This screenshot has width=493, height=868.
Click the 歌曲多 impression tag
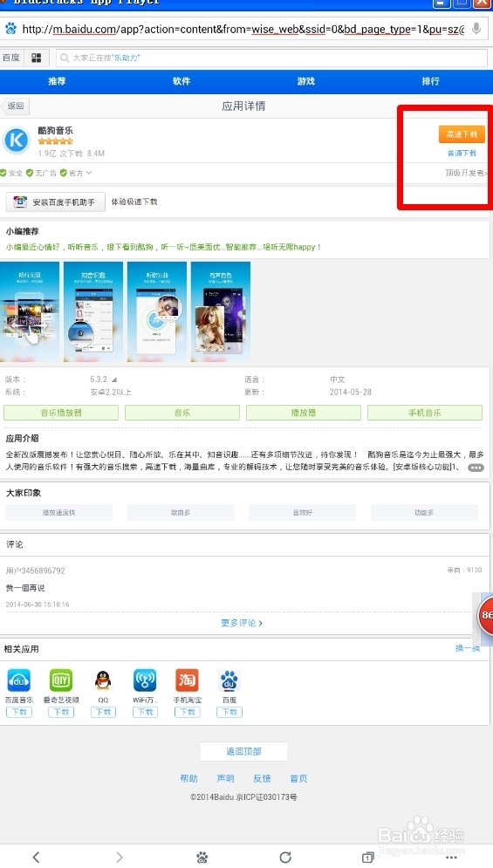pos(181,513)
